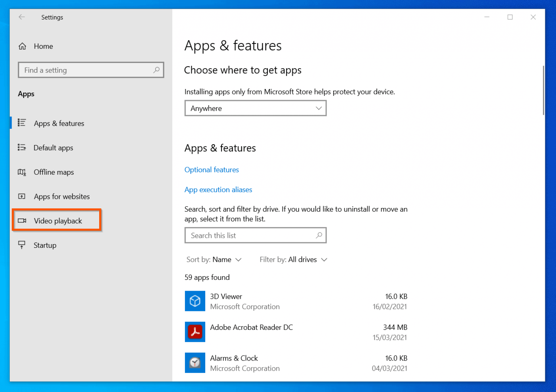
Task: Click the Startup icon in sidebar
Action: (x=22, y=245)
